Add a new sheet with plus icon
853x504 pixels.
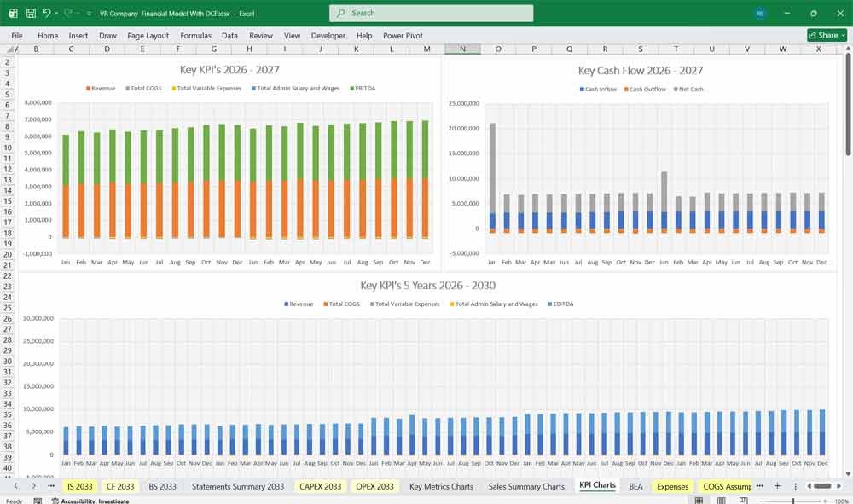(x=777, y=486)
